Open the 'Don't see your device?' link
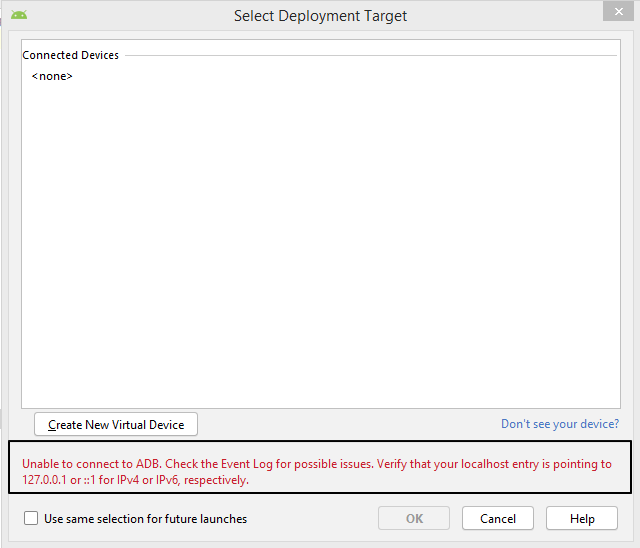Viewport: 640px width, 548px height. pos(559,424)
